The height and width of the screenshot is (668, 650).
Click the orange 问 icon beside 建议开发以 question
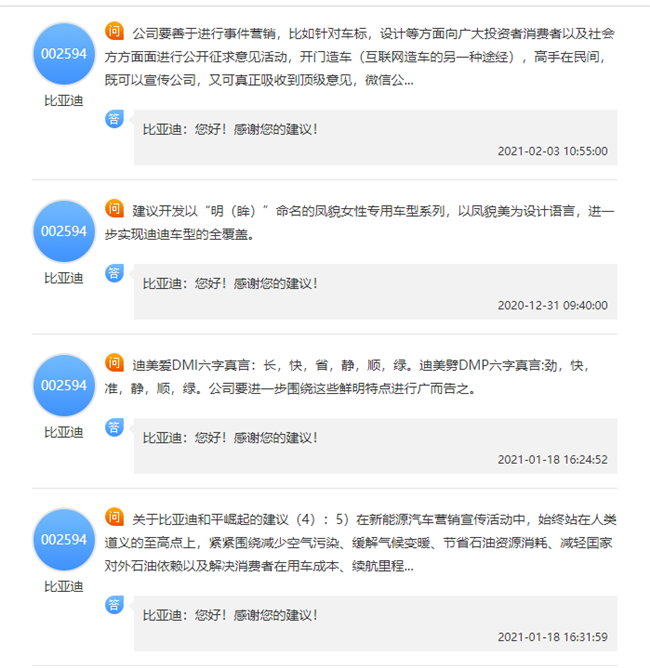114,209
